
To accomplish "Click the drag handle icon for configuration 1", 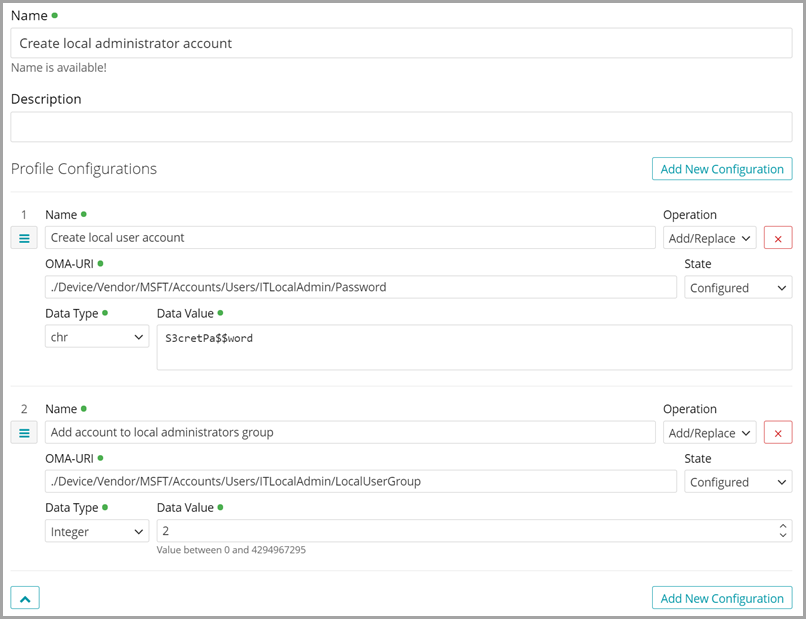I will 24,238.
